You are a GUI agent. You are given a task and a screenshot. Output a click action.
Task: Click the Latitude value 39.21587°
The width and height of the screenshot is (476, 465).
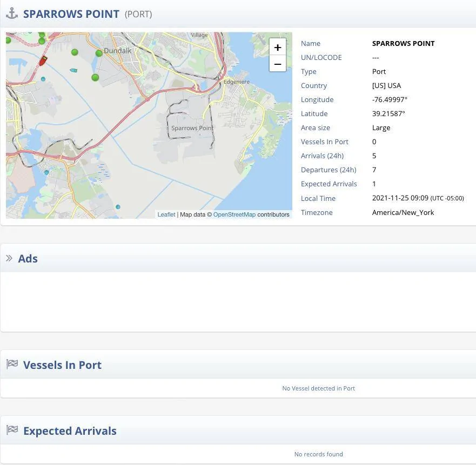pyautogui.click(x=388, y=113)
